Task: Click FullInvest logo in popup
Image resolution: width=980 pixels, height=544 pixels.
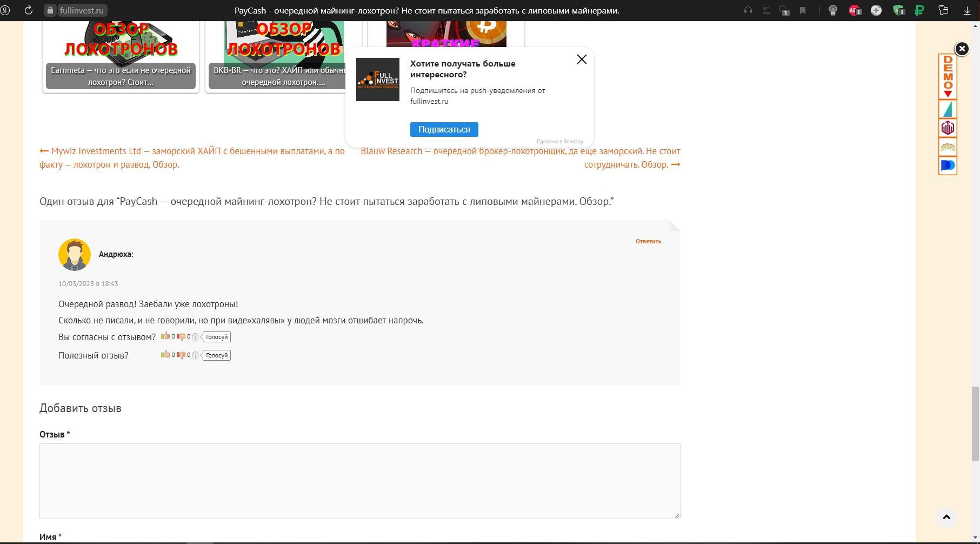Action: point(378,79)
